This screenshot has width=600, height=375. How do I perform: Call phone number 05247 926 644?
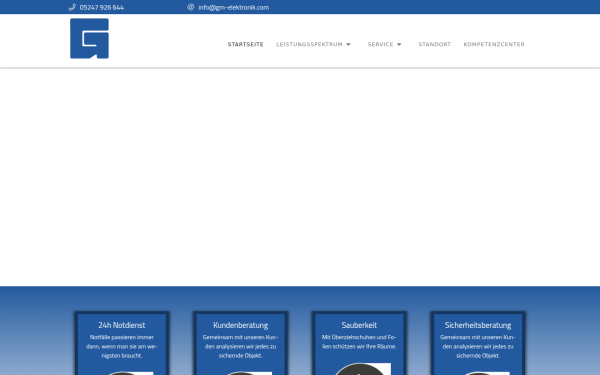click(x=101, y=7)
